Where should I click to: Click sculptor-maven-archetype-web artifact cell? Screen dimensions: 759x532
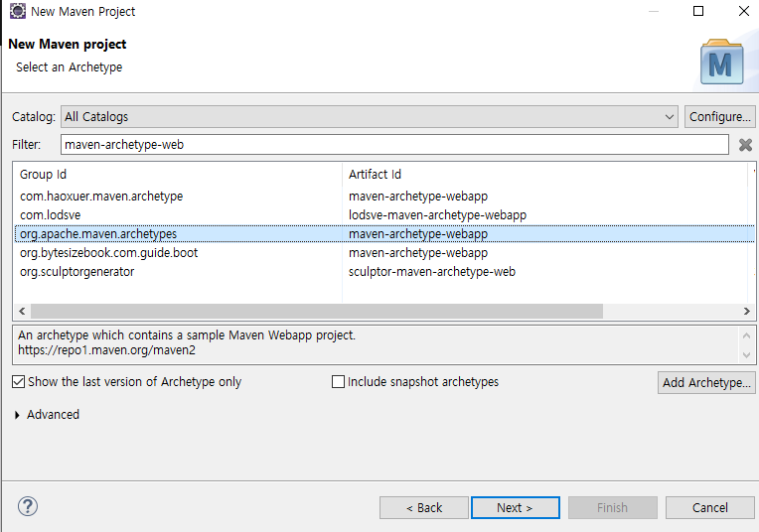tap(432, 271)
